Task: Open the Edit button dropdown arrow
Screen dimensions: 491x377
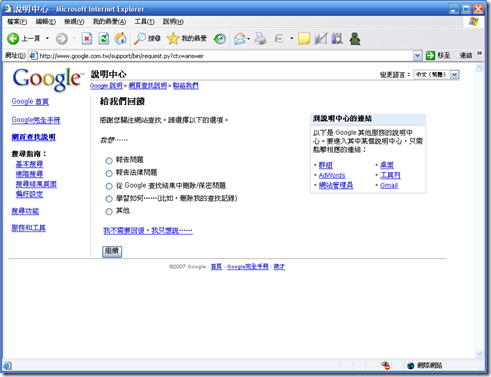Action: pyautogui.click(x=291, y=39)
